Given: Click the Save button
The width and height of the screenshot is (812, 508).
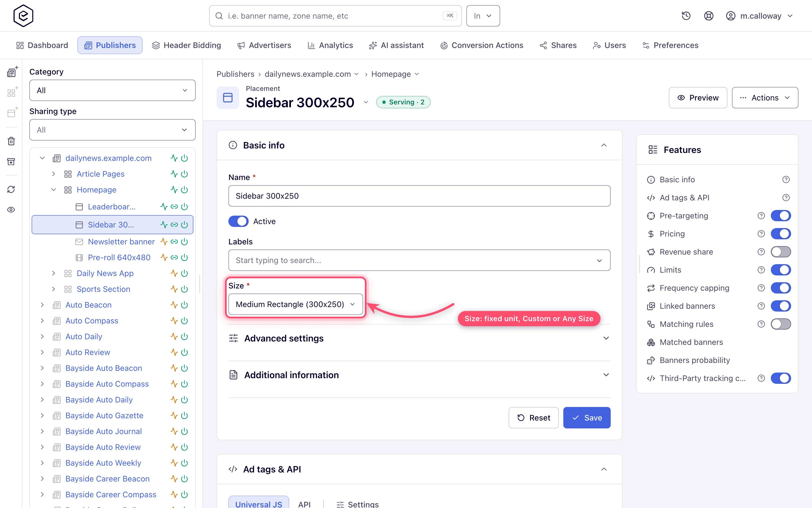Looking at the screenshot, I should click(587, 418).
